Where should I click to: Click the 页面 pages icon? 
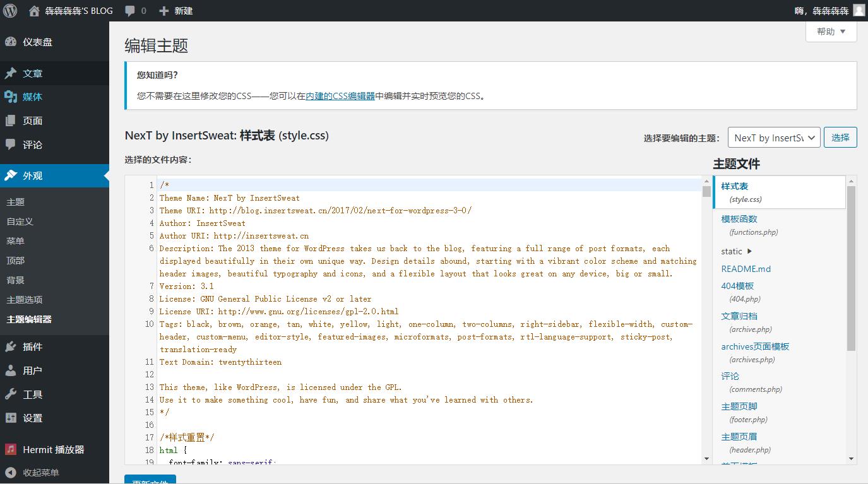tap(11, 121)
